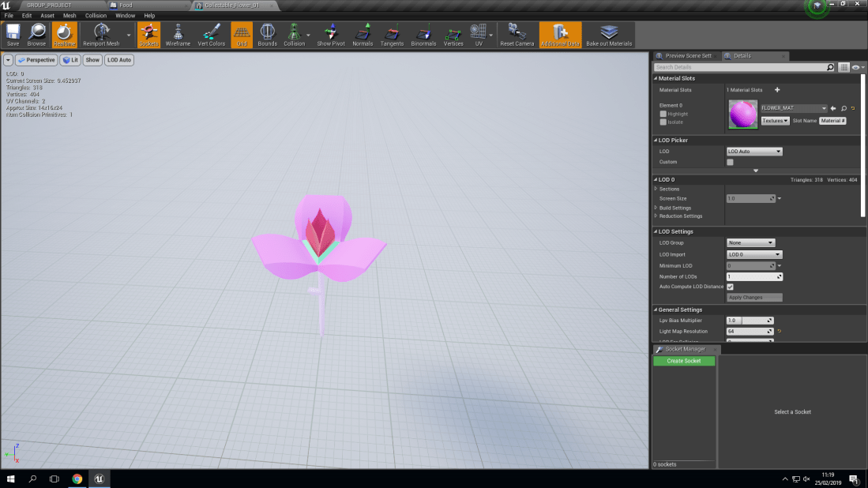Toggle Vert Colors display

(x=210, y=34)
